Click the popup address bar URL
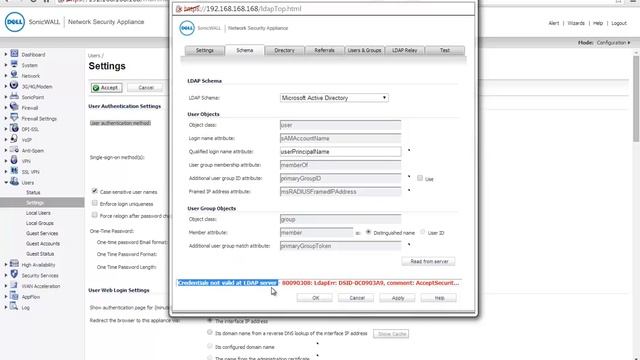The image size is (640, 360). point(242,9)
